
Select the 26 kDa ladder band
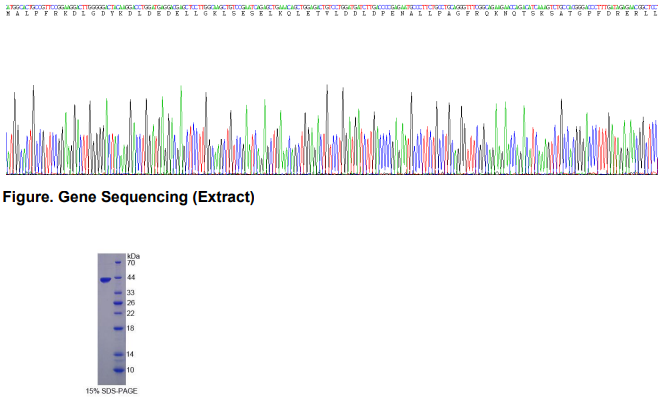tap(118, 303)
